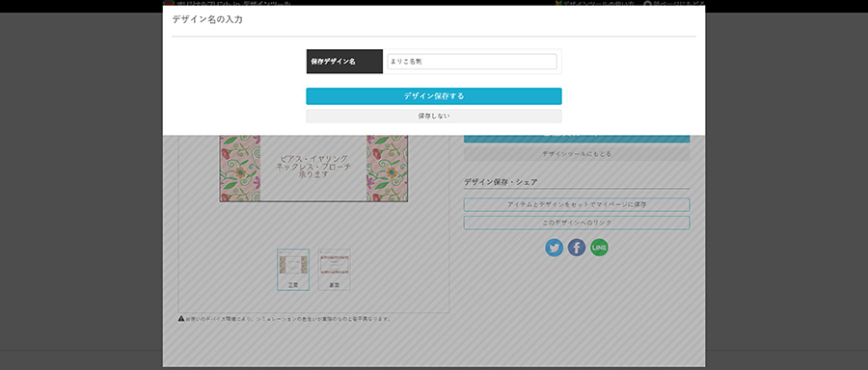Click the warning triangle icon below preview
868x370 pixels.
click(x=181, y=319)
